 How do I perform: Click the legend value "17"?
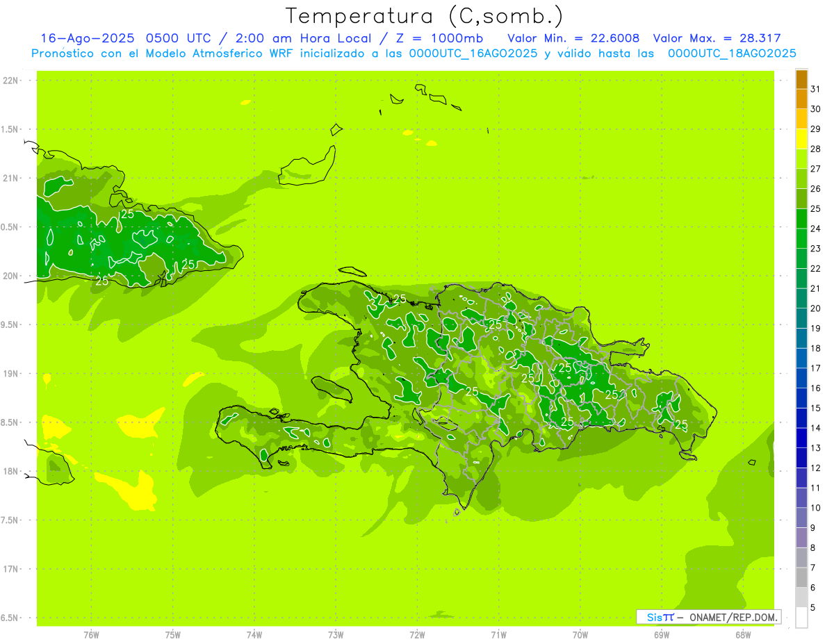point(815,368)
